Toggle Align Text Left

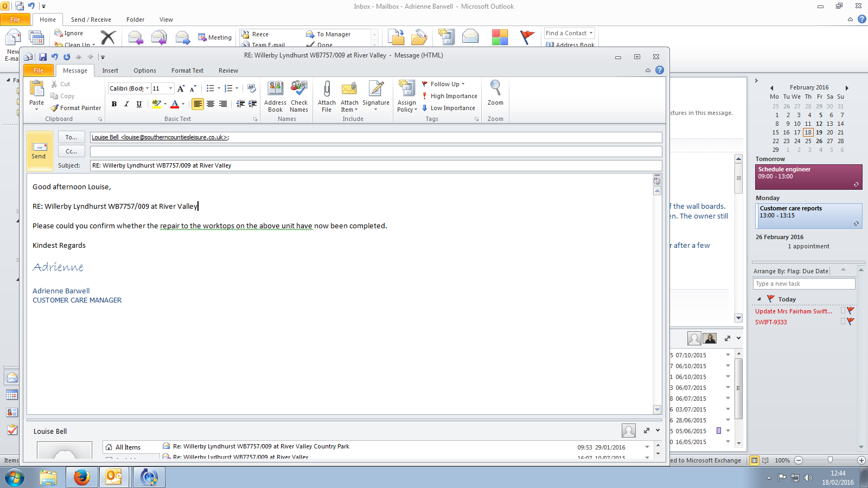[198, 104]
